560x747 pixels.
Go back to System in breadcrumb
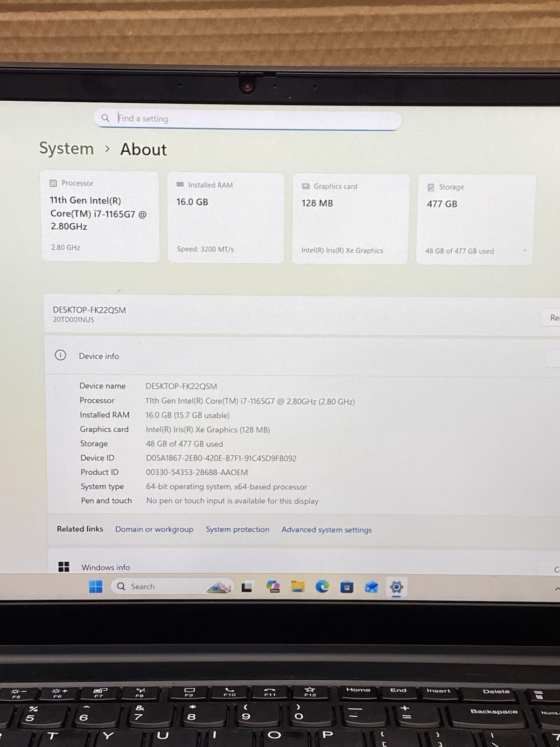click(x=66, y=148)
